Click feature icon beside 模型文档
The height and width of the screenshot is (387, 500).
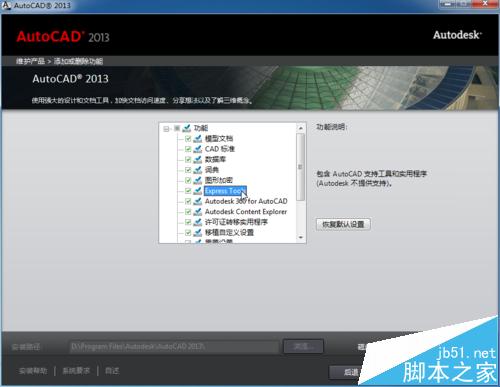pyautogui.click(x=198, y=139)
